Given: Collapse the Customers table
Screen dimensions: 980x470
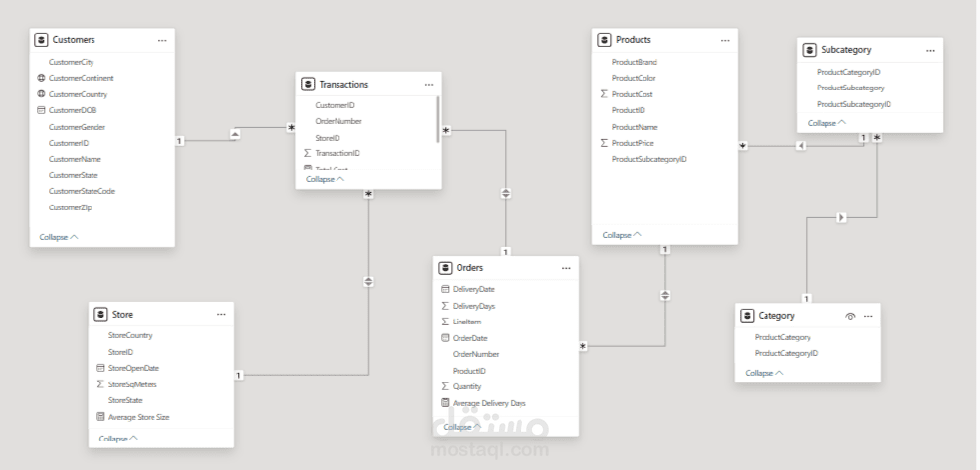Looking at the screenshot, I should (59, 237).
